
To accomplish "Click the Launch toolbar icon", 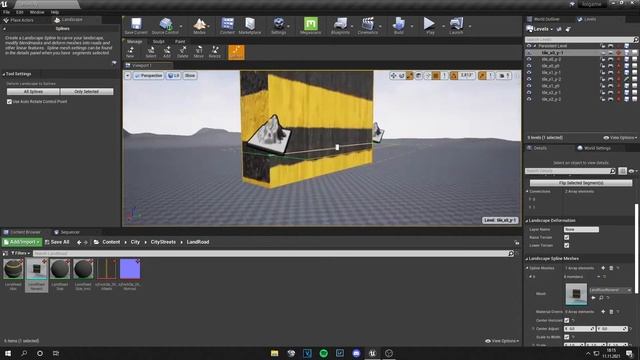I will (456, 26).
